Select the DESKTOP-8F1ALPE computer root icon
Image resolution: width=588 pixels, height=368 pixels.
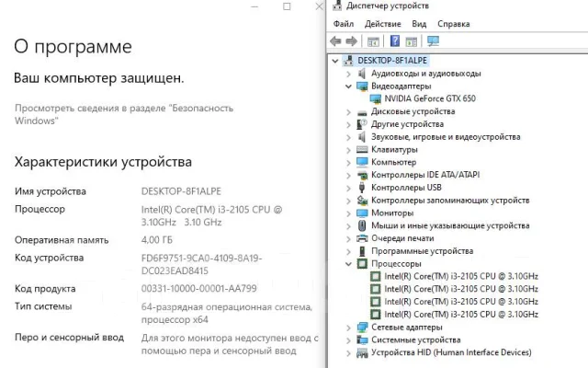click(x=348, y=61)
